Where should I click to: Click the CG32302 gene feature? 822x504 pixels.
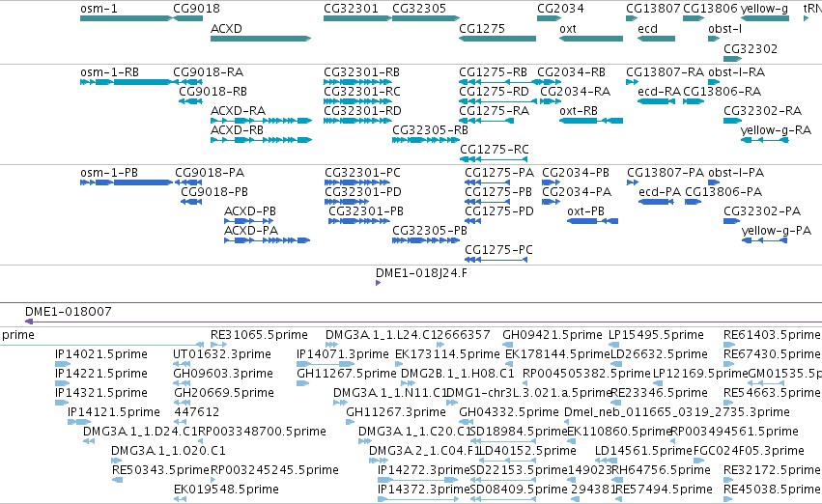[x=733, y=59]
